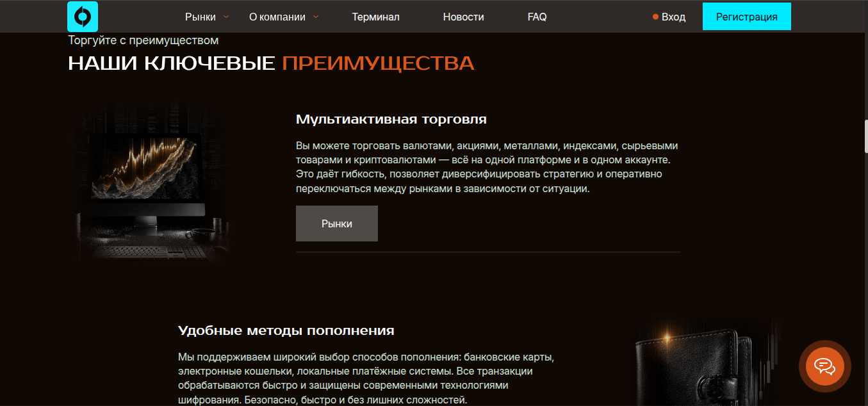Click the Регистрация button
The width and height of the screenshot is (868, 406).
click(x=746, y=16)
